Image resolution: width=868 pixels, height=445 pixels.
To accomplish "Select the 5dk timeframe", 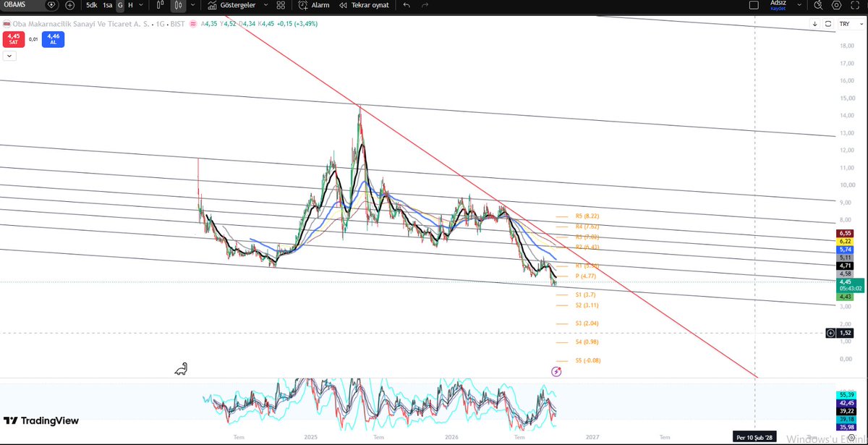I will pyautogui.click(x=92, y=5).
